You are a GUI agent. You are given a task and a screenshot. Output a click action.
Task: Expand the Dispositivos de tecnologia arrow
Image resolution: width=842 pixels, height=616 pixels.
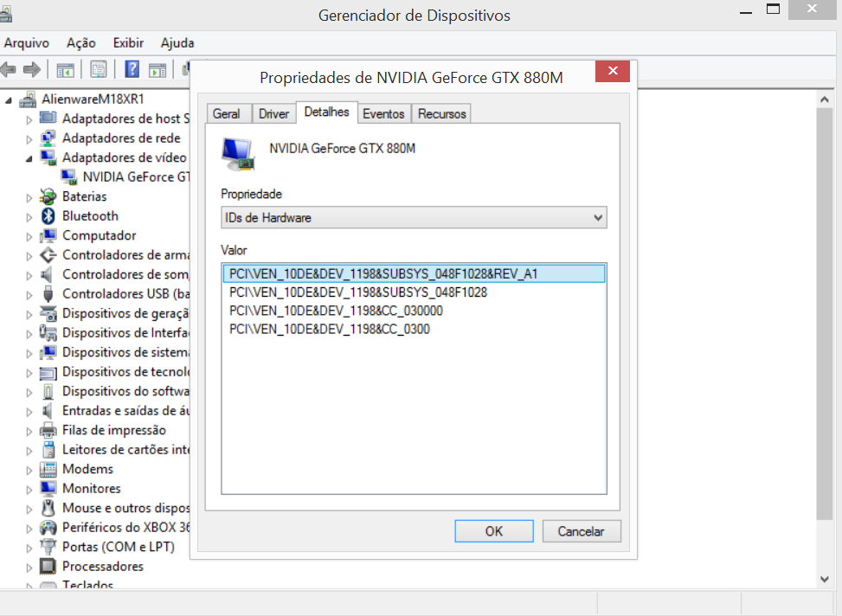click(x=29, y=373)
